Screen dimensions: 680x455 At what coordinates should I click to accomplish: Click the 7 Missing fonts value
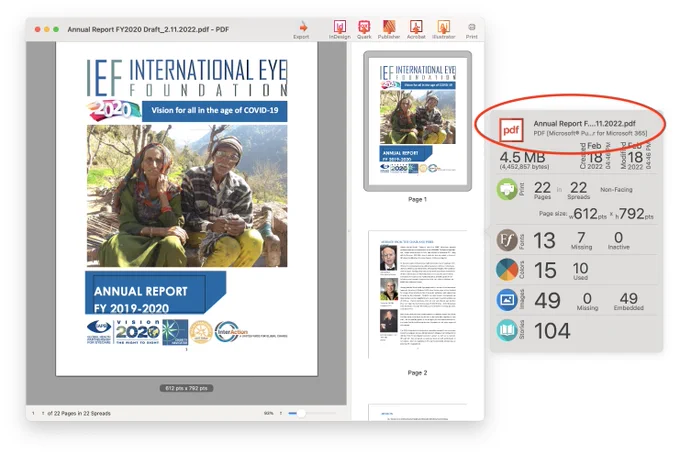581,237
